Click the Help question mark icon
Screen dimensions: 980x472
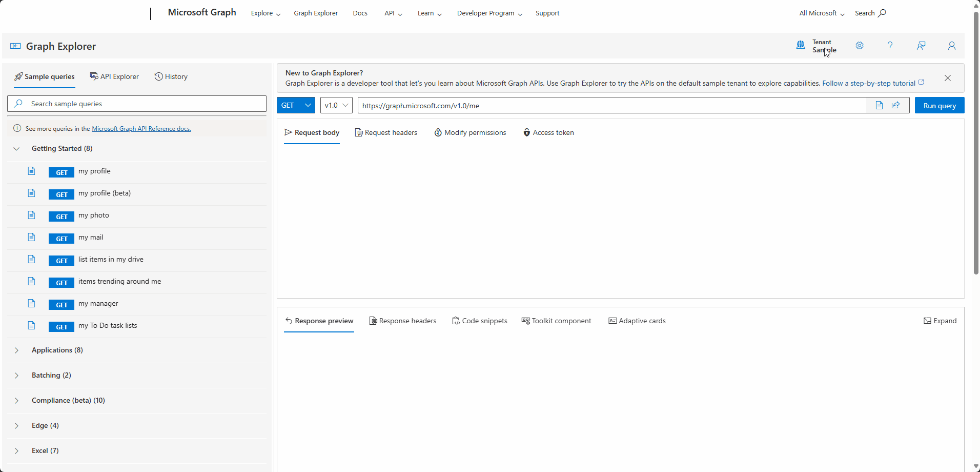click(890, 45)
